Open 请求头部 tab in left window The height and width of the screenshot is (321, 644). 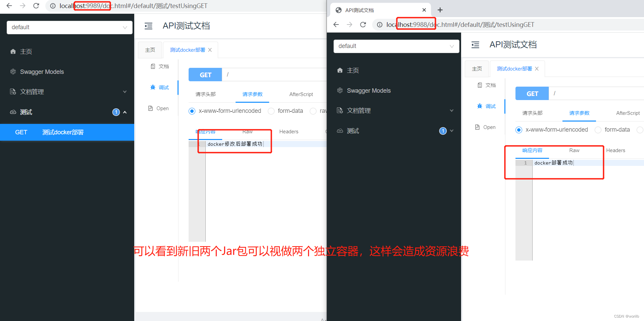click(205, 94)
